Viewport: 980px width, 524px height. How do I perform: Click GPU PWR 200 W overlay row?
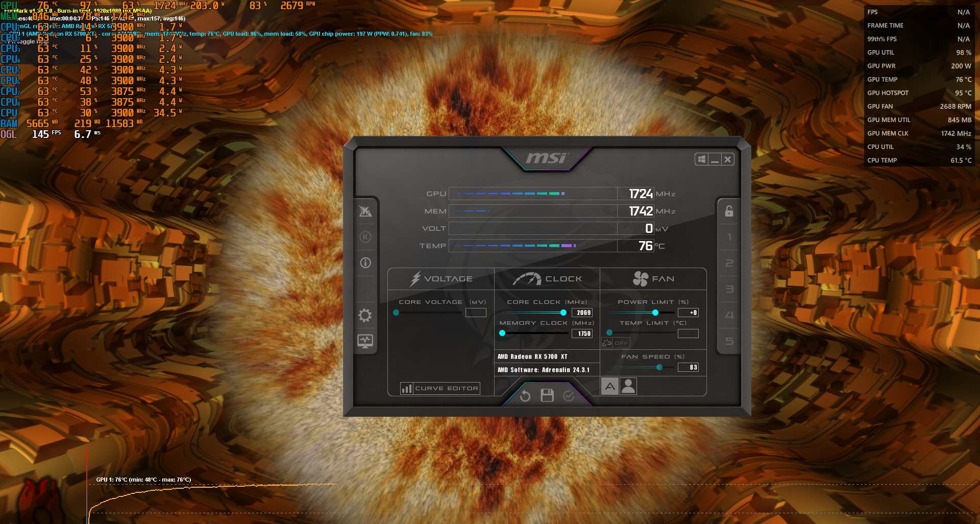click(x=919, y=66)
